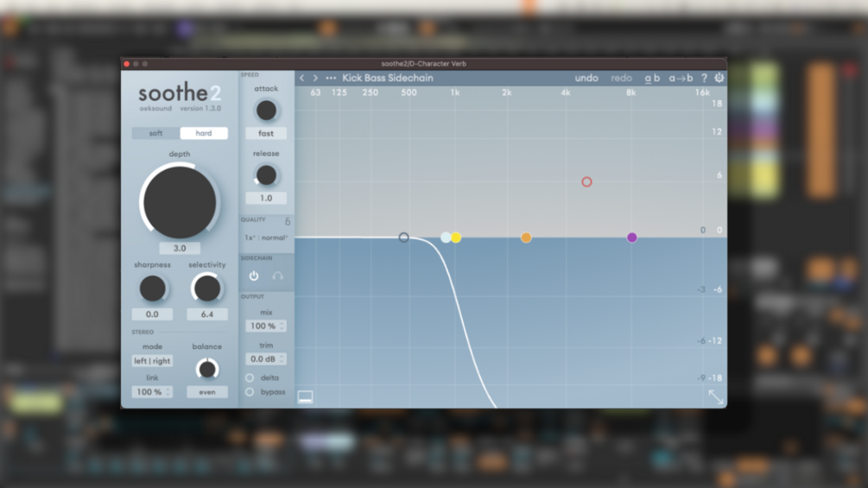The height and width of the screenshot is (488, 868).
Task: Click the release value field 1.0
Action: 266,198
